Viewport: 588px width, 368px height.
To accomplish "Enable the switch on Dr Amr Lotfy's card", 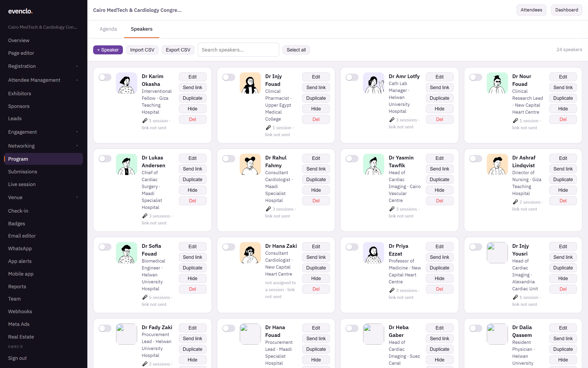I will 352,77.
